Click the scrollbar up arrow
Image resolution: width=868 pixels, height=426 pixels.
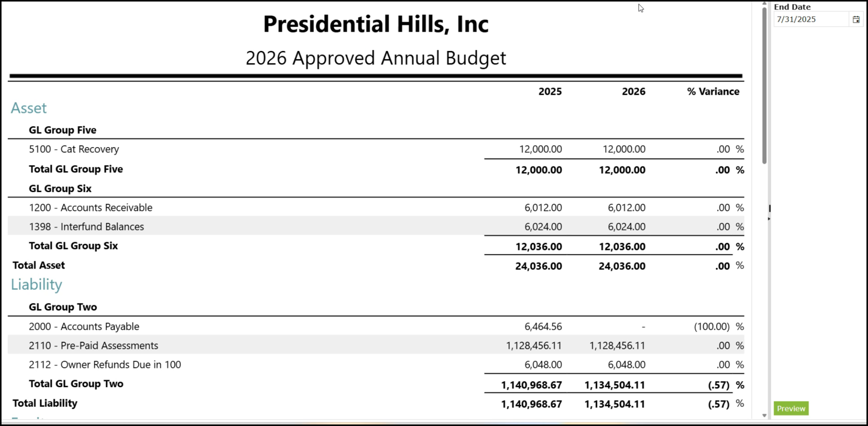click(x=764, y=3)
